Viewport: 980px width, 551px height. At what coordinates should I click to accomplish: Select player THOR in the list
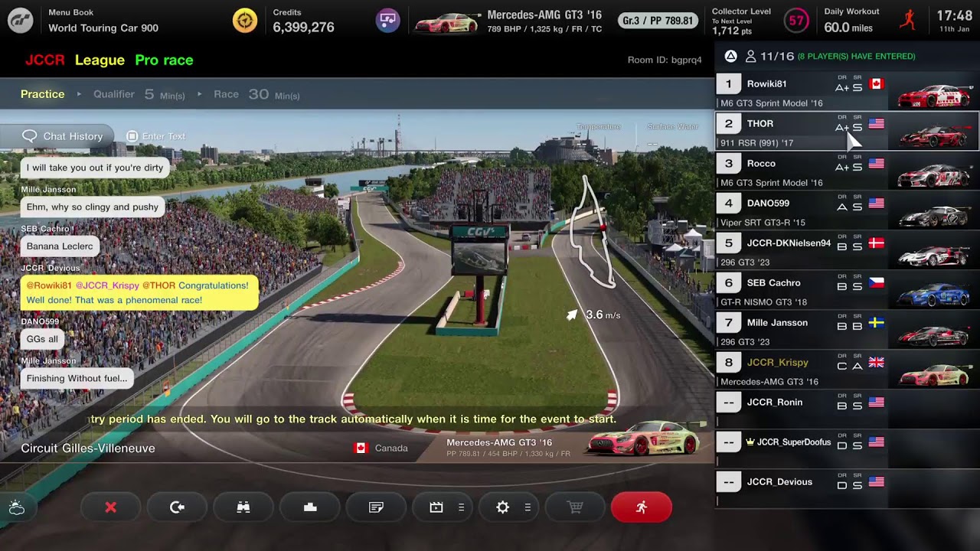847,132
